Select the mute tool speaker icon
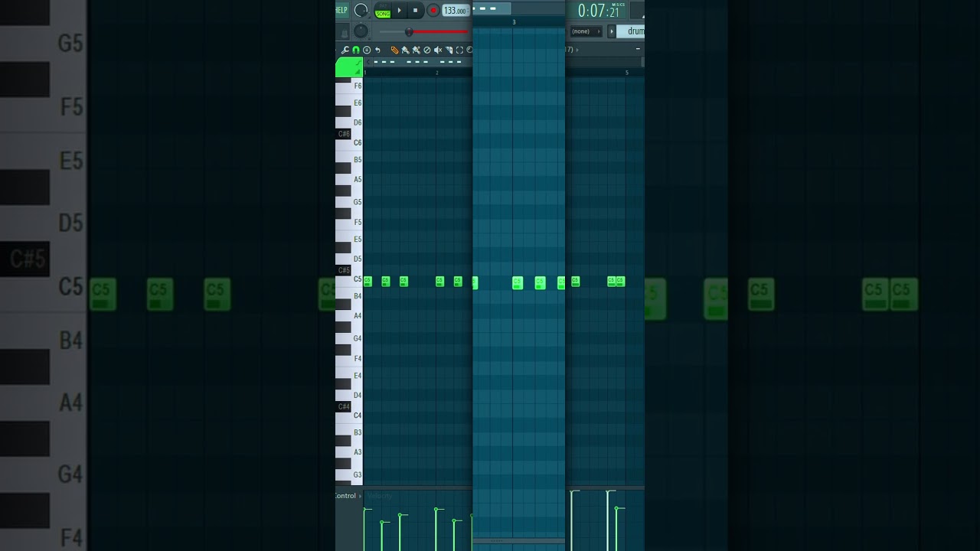The height and width of the screenshot is (551, 980). tap(438, 50)
